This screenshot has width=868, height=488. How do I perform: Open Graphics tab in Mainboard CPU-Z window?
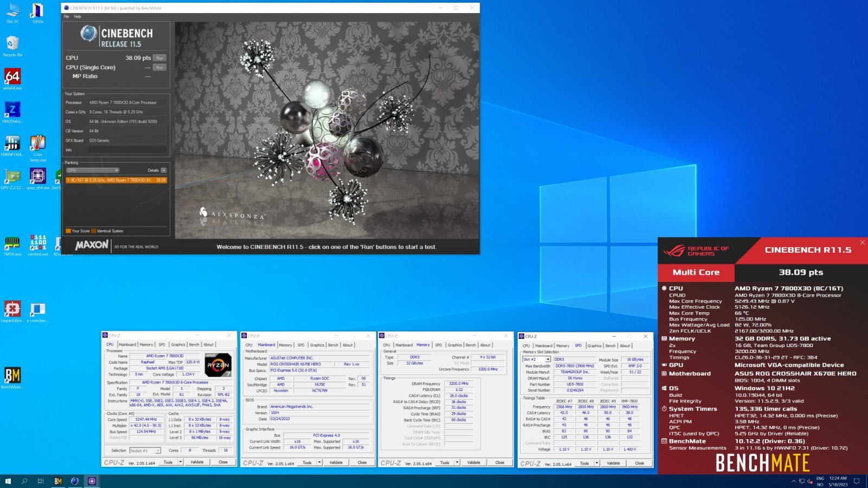click(317, 345)
